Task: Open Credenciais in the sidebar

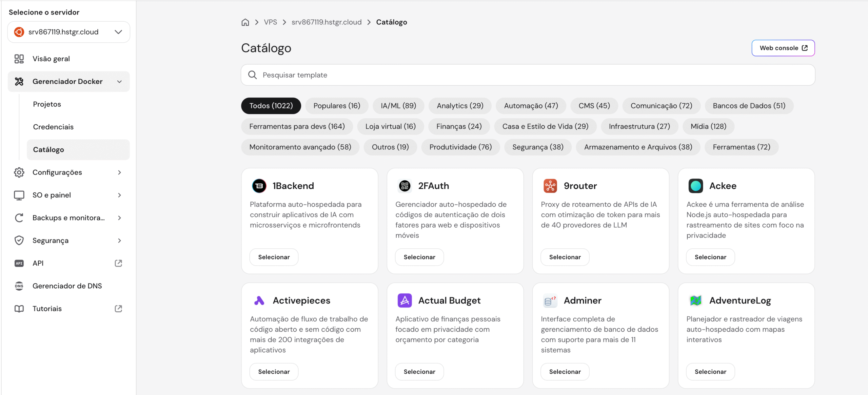Action: tap(78, 127)
